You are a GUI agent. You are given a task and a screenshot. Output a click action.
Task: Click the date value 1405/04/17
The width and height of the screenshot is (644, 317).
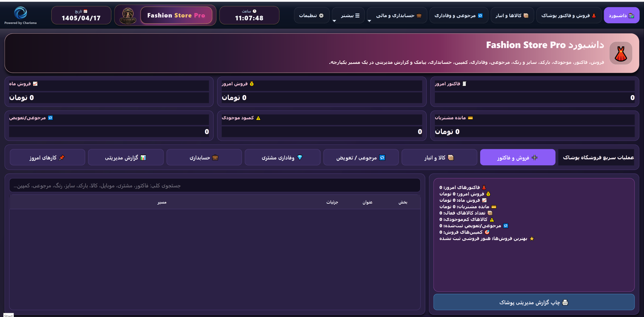pos(81,18)
